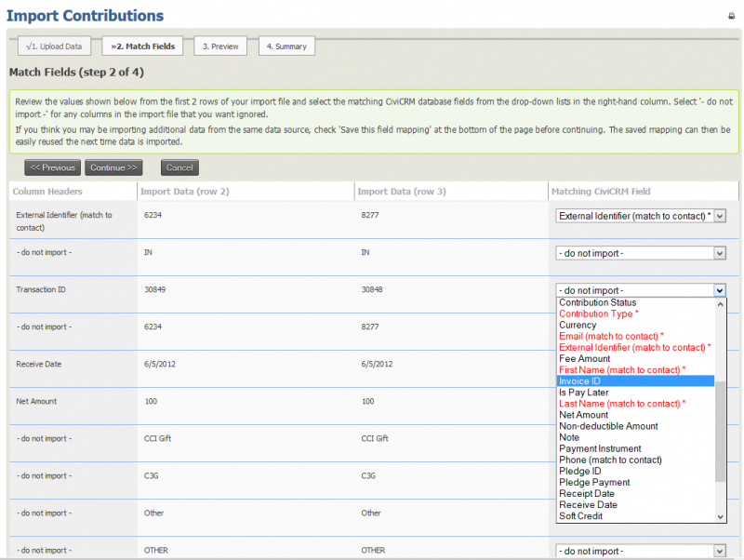Click the 'Import Data (row 3)' column heading
The image size is (744, 560).
coord(402,192)
